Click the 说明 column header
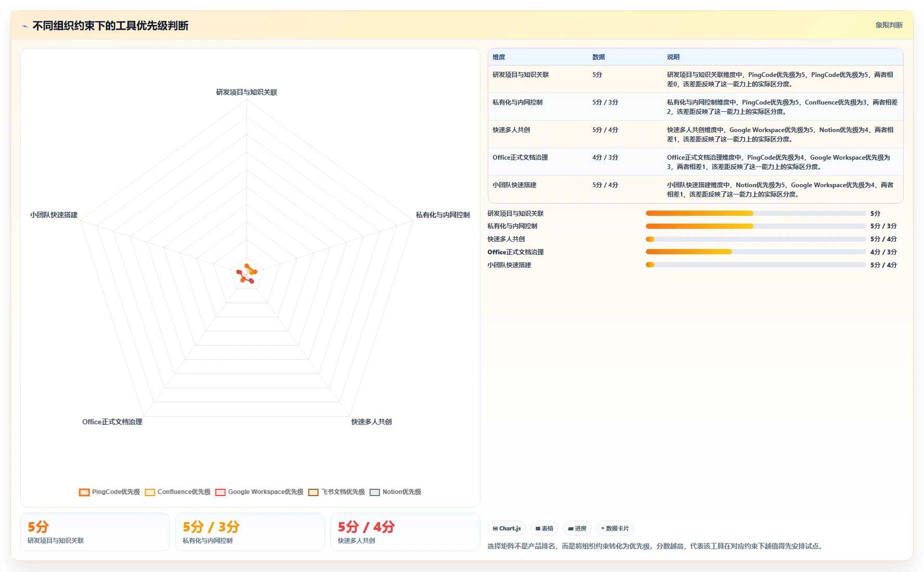 [673, 57]
